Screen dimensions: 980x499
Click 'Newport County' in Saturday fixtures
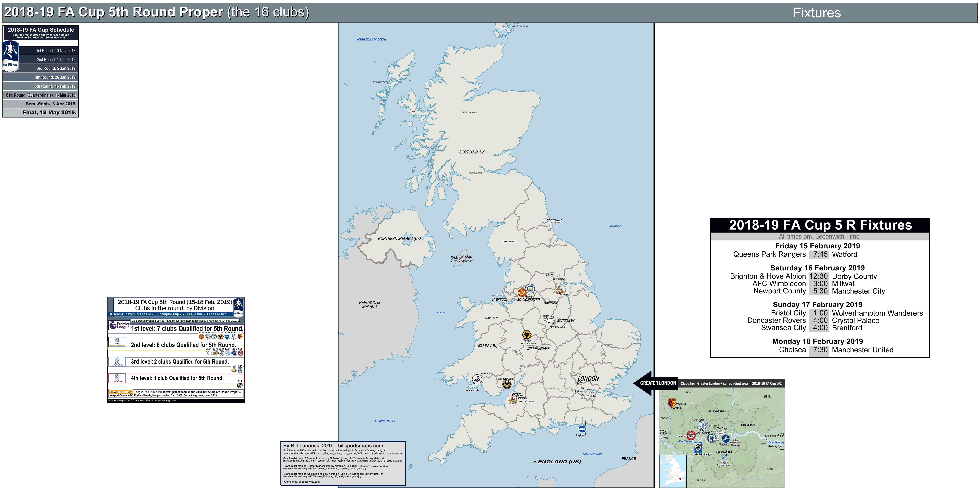779,291
